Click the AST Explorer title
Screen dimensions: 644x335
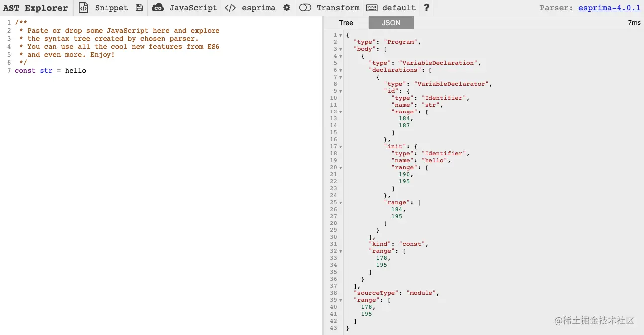click(x=36, y=8)
